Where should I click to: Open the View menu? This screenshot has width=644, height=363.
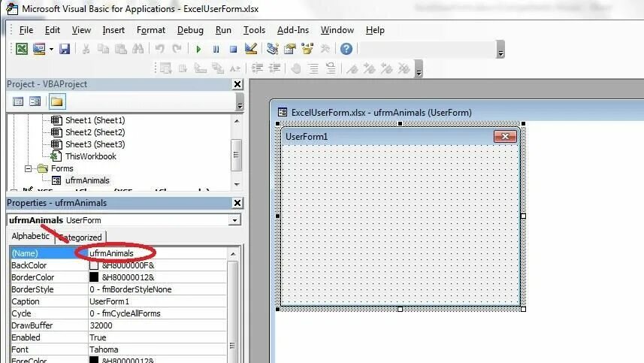point(81,30)
